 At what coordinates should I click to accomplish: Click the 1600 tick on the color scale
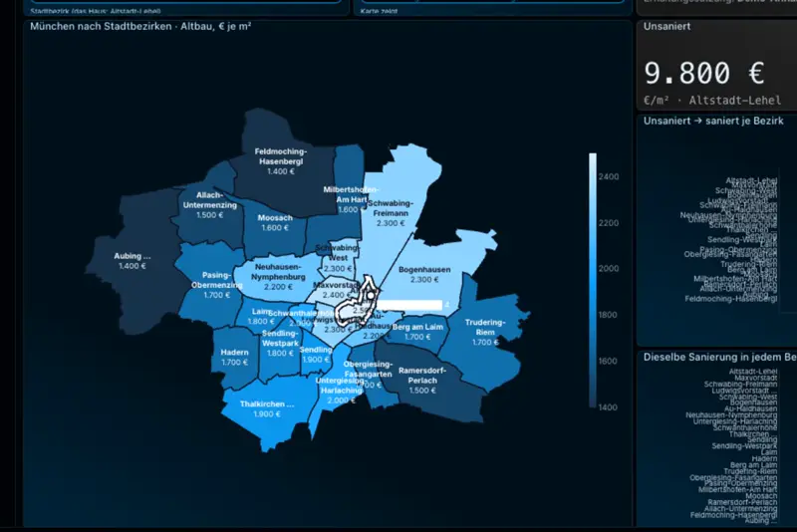pos(609,361)
